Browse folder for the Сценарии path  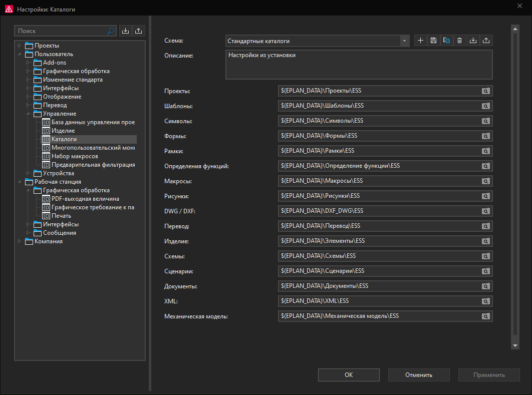486,271
